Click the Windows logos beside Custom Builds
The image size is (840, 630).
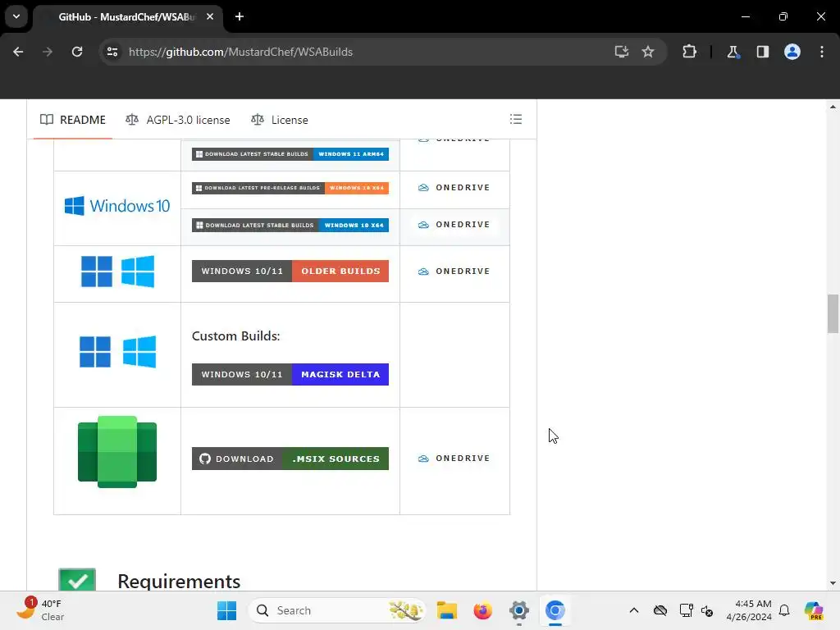coord(117,352)
